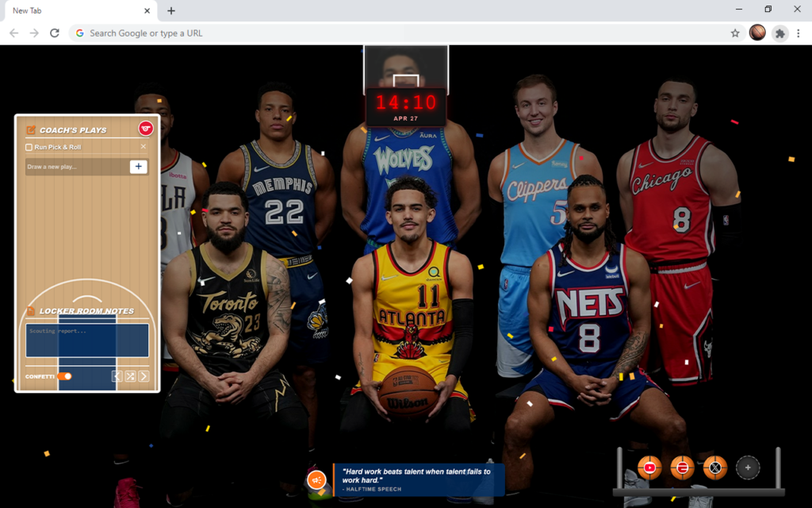The image size is (812, 508).
Task: Click the whistle icon in Coach's Plays
Action: click(x=145, y=129)
